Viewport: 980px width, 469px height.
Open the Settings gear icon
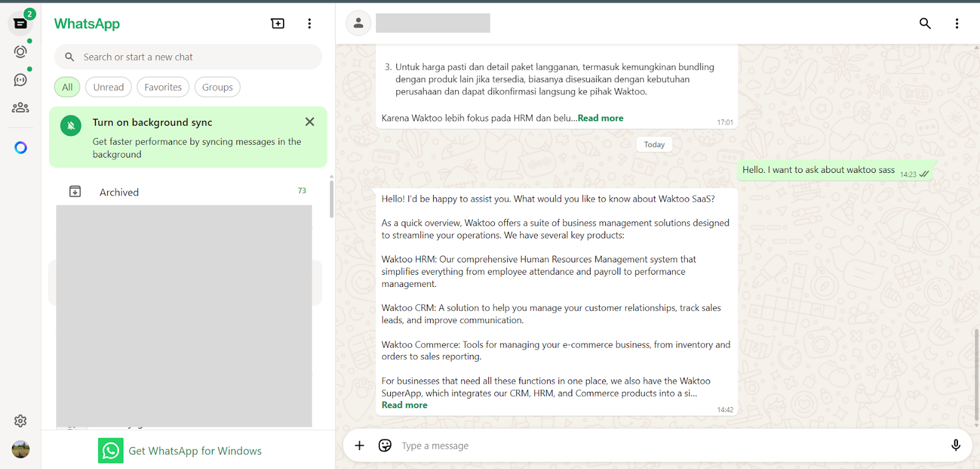point(20,421)
